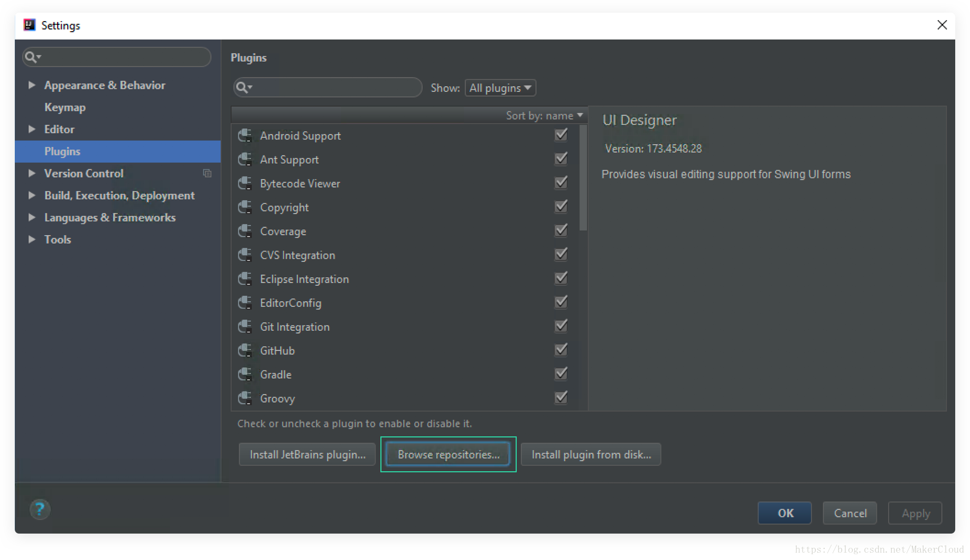This screenshot has height=560, width=970.
Task: Click the Copyright plugin icon
Action: click(245, 207)
